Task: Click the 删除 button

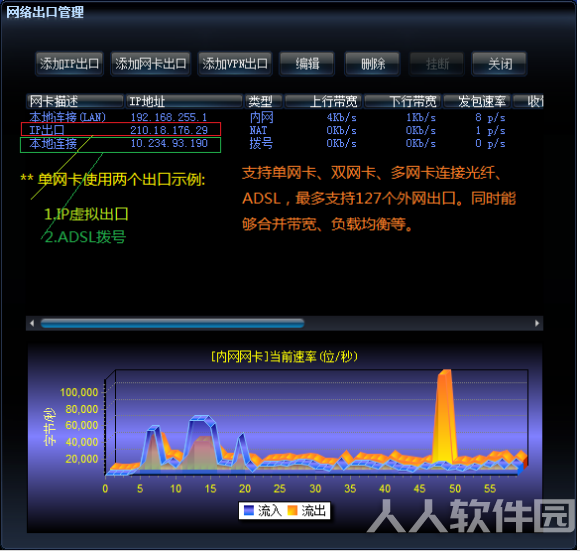Action: click(x=372, y=64)
